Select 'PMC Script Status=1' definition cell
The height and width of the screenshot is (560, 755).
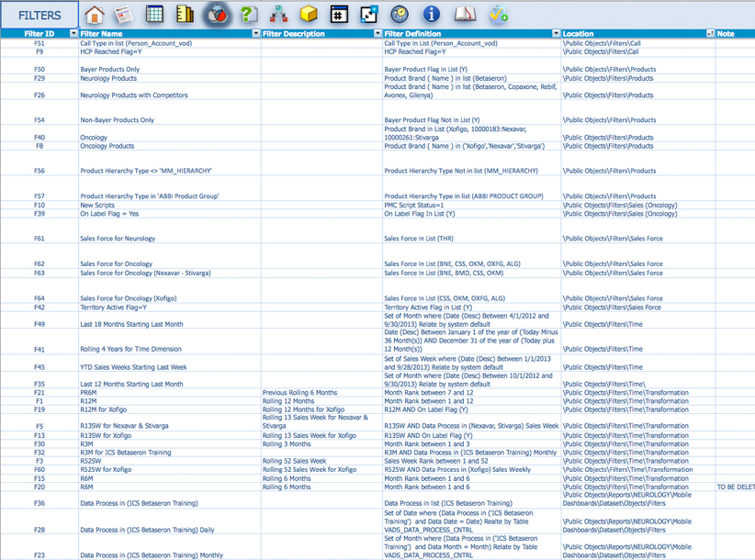(414, 206)
